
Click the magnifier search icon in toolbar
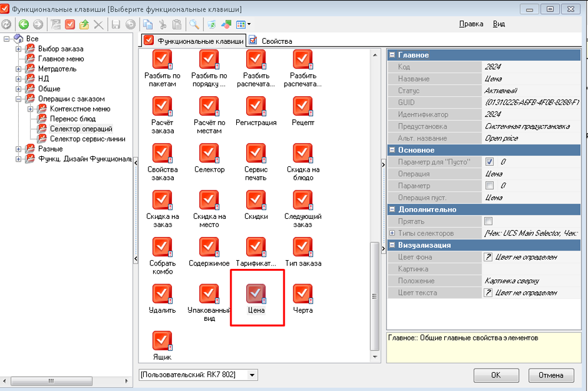(x=193, y=24)
